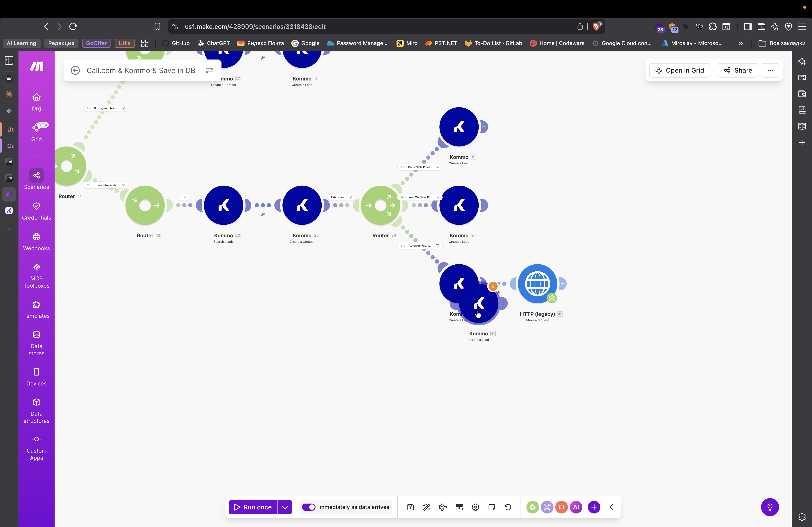Open scenario settings gear icon
812x527 pixels.
pos(475,507)
